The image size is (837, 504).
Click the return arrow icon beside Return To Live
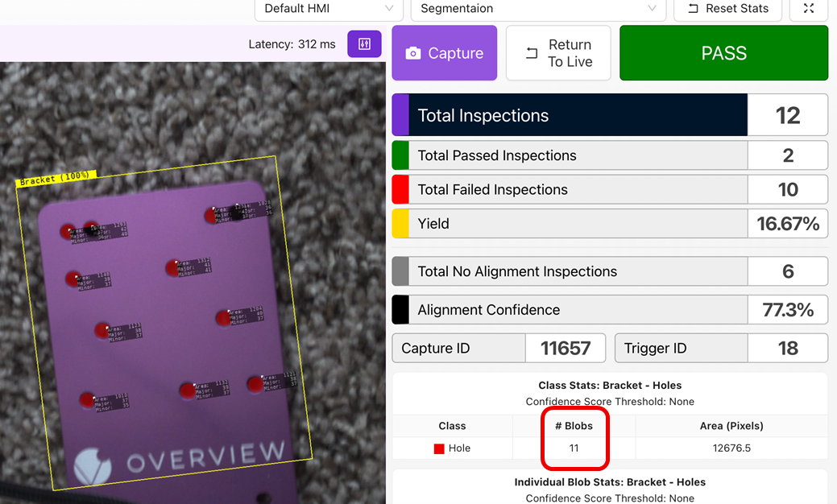[532, 53]
